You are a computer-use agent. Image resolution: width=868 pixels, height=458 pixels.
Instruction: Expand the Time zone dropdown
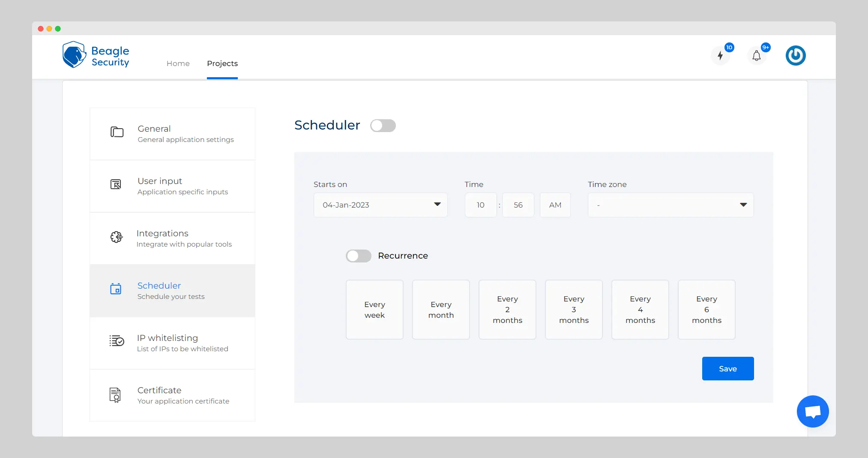click(670, 205)
